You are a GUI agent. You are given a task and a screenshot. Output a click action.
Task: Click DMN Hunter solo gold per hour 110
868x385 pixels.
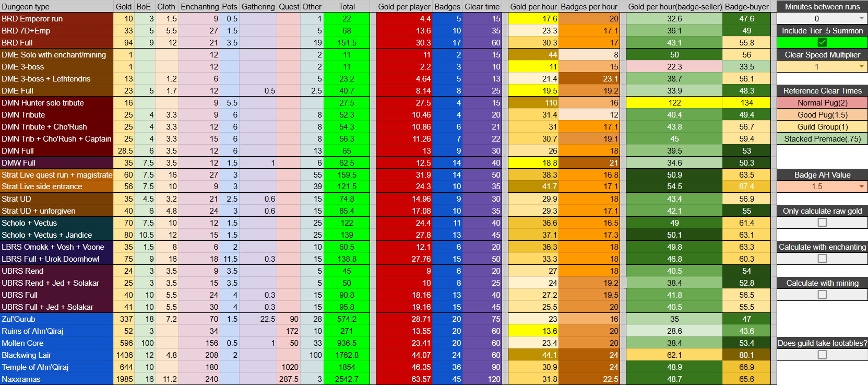(x=533, y=103)
